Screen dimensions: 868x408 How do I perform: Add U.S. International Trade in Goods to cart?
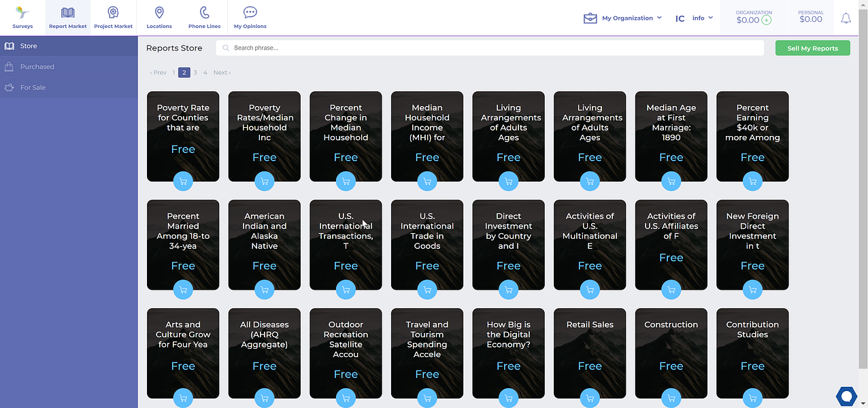427,290
